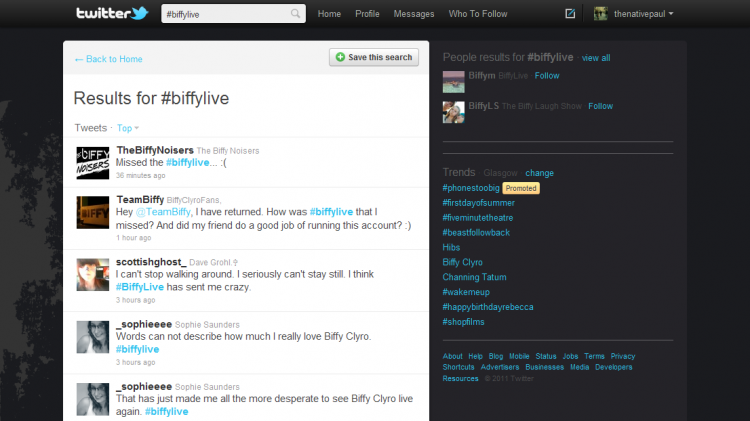750x421 pixels.
Task: Open Developers footer link
Action: 614,367
